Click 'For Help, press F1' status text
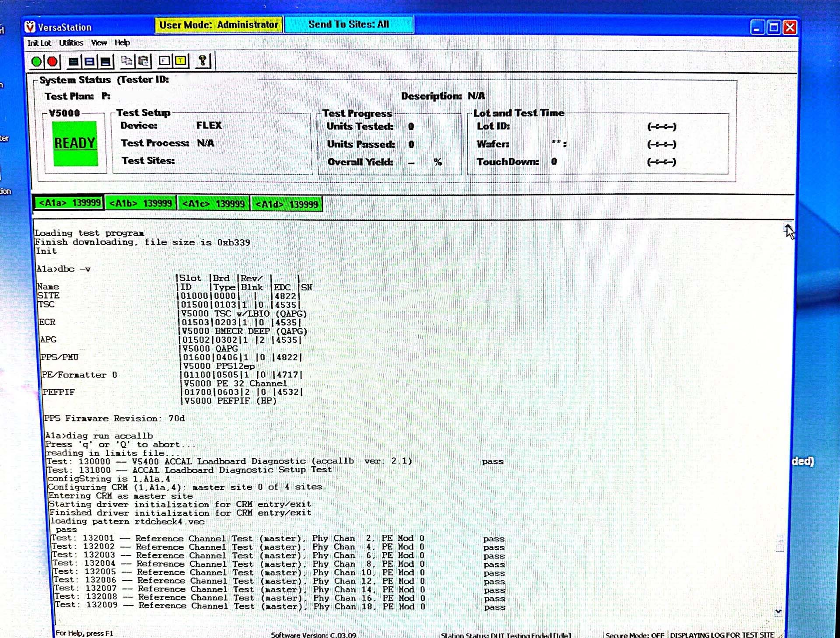Image resolution: width=840 pixels, height=638 pixels. (x=84, y=633)
